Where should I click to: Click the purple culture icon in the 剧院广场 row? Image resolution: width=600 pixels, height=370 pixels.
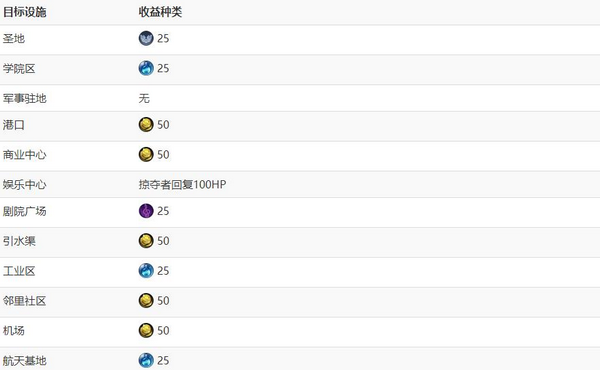point(146,211)
